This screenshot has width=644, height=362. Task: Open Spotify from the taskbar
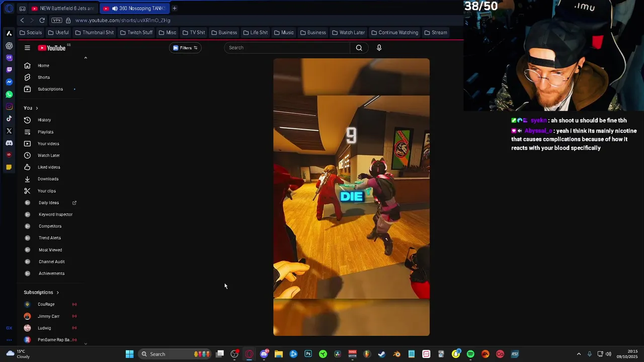[470, 354]
